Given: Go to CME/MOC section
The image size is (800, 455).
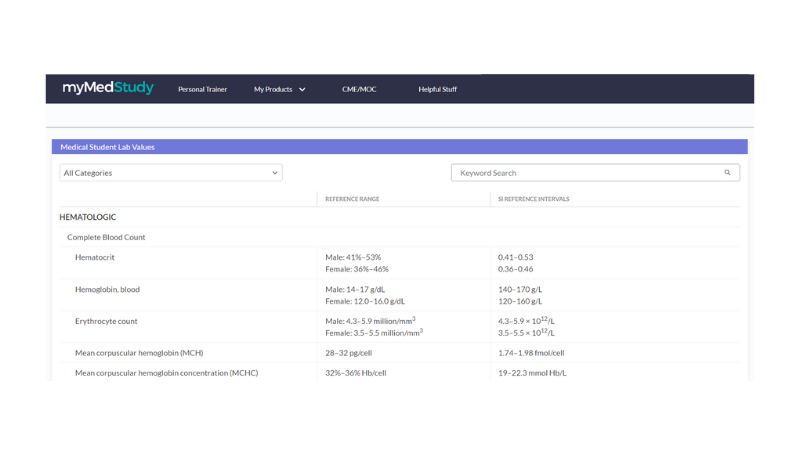Looking at the screenshot, I should click(x=359, y=89).
